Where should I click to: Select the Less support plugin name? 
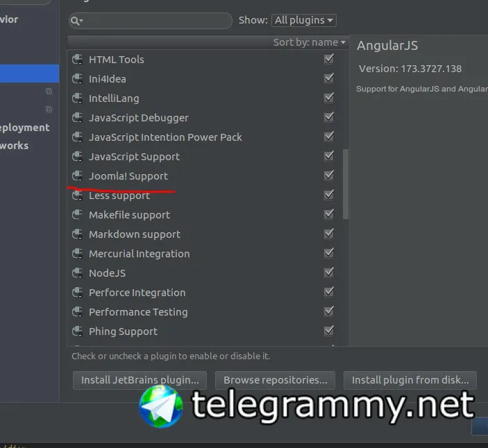[x=119, y=196]
